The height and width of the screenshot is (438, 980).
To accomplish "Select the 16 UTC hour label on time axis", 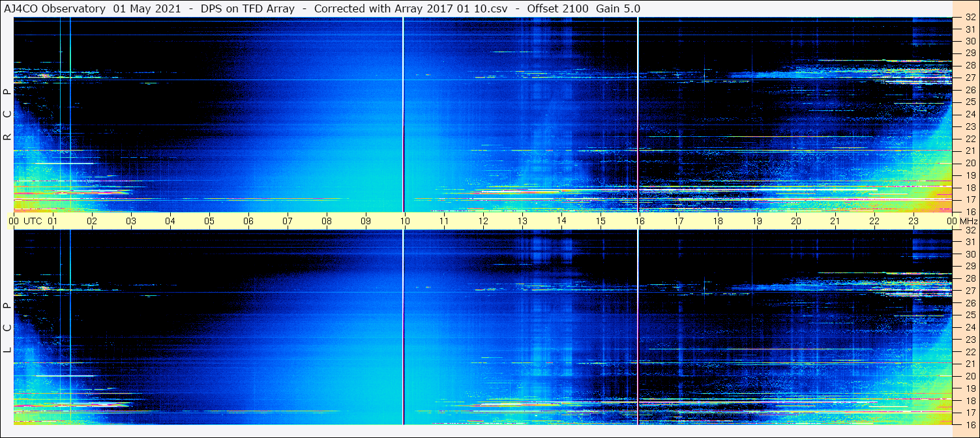I will [640, 221].
